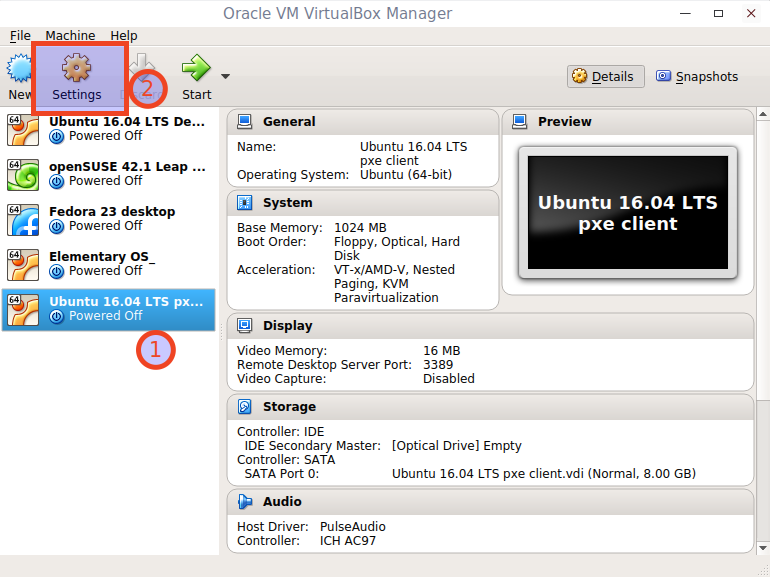Click the Video Capture Disabled value
Image resolution: width=770 pixels, height=577 pixels.
[x=448, y=379]
